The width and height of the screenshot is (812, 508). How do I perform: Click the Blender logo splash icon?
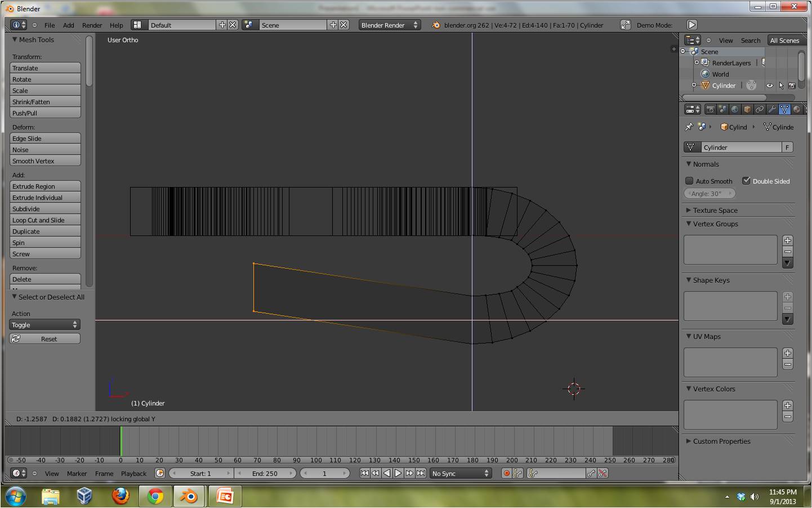[436, 25]
